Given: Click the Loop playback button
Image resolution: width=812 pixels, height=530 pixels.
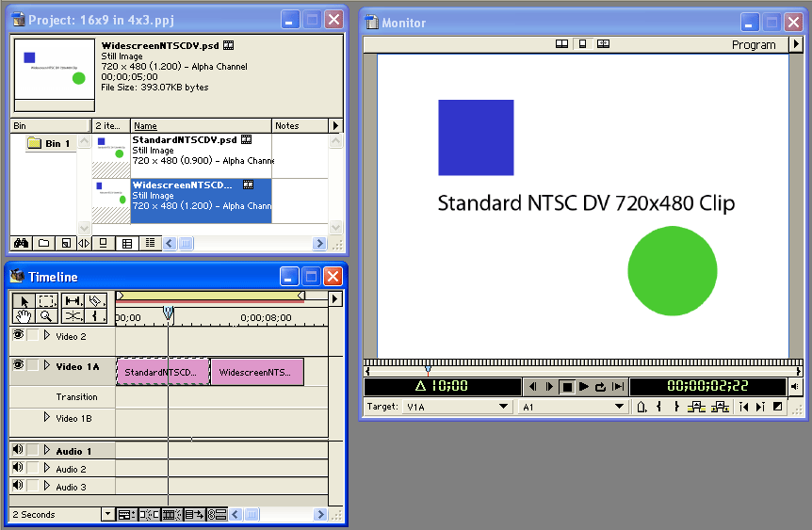Looking at the screenshot, I should click(600, 387).
